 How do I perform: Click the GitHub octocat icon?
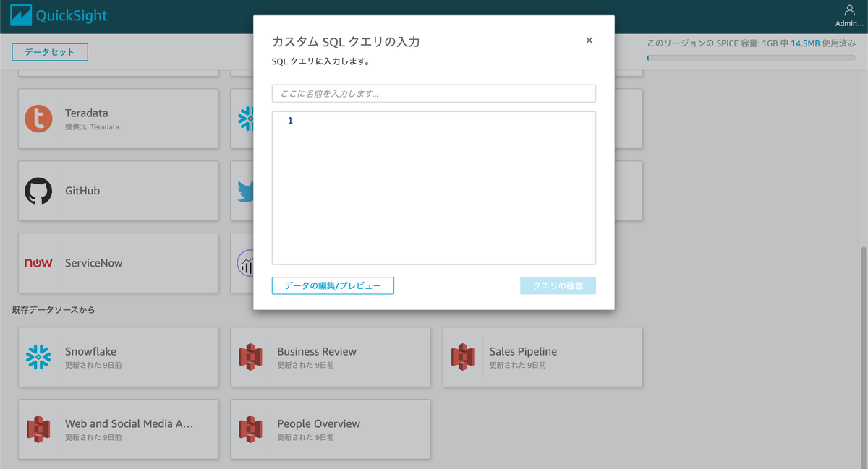tap(38, 191)
